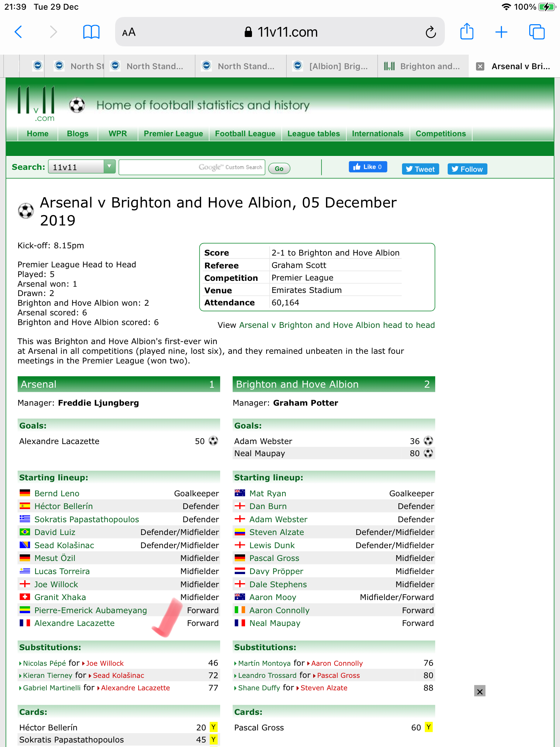Open David Luiz player link
The height and width of the screenshot is (747, 560).
pos(55,532)
